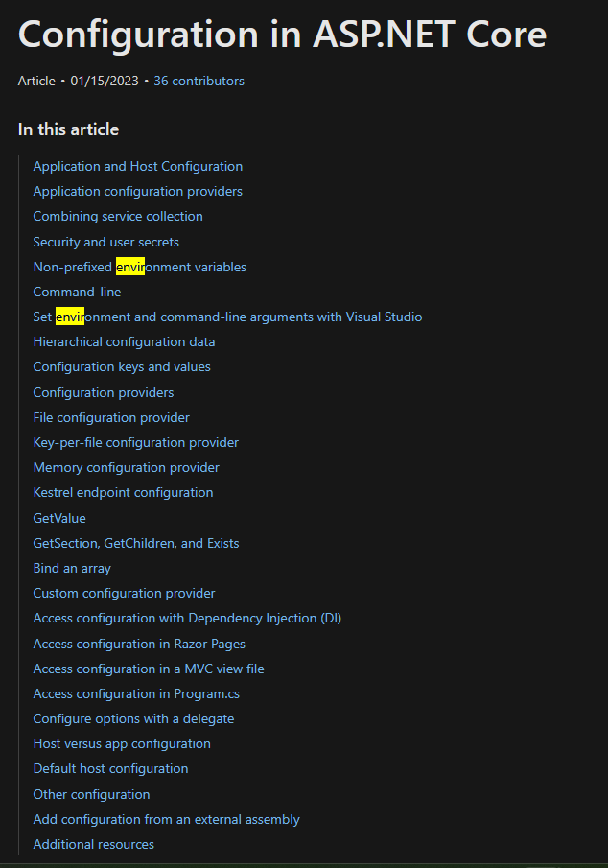This screenshot has height=868, width=608.
Task: Select Memory configuration provider link
Action: (126, 467)
